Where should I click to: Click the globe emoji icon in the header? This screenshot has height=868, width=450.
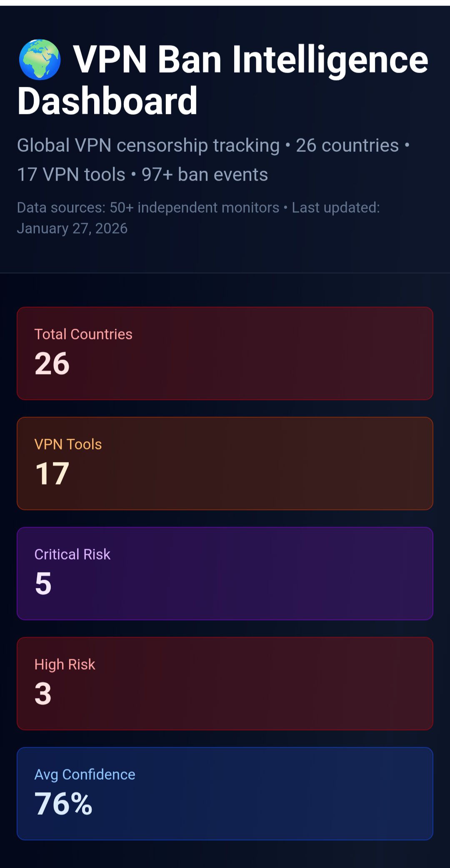point(40,60)
